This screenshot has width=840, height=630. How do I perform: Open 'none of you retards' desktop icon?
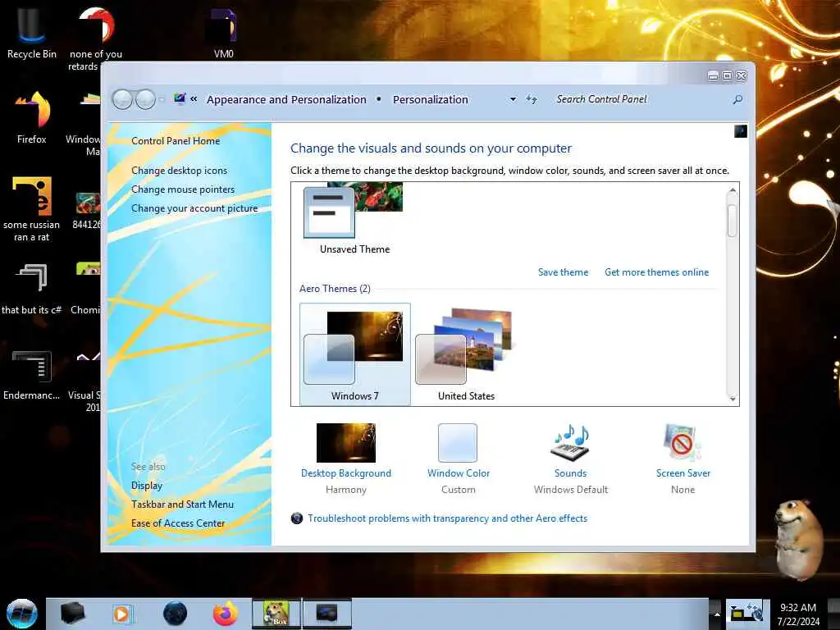coord(96,38)
